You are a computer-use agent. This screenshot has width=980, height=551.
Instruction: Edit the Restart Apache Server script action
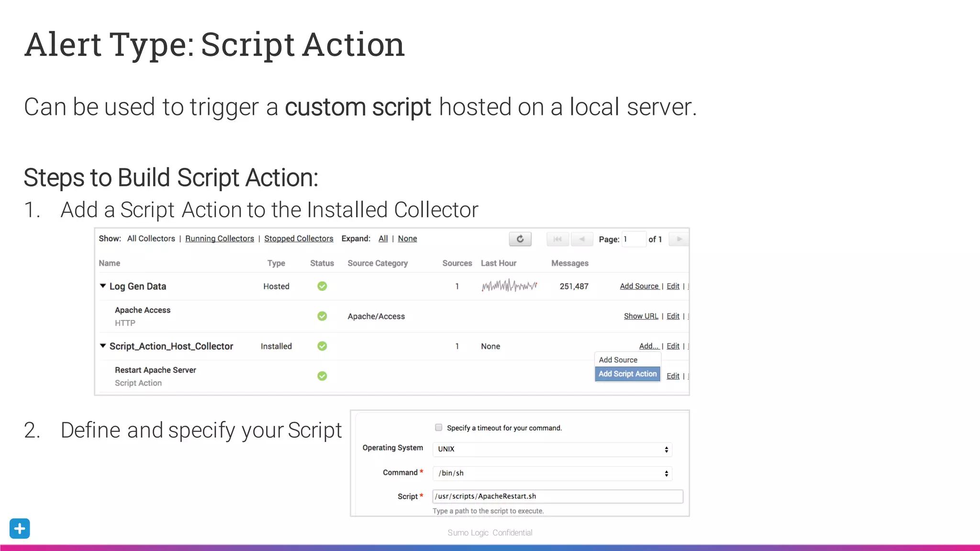[x=673, y=376]
